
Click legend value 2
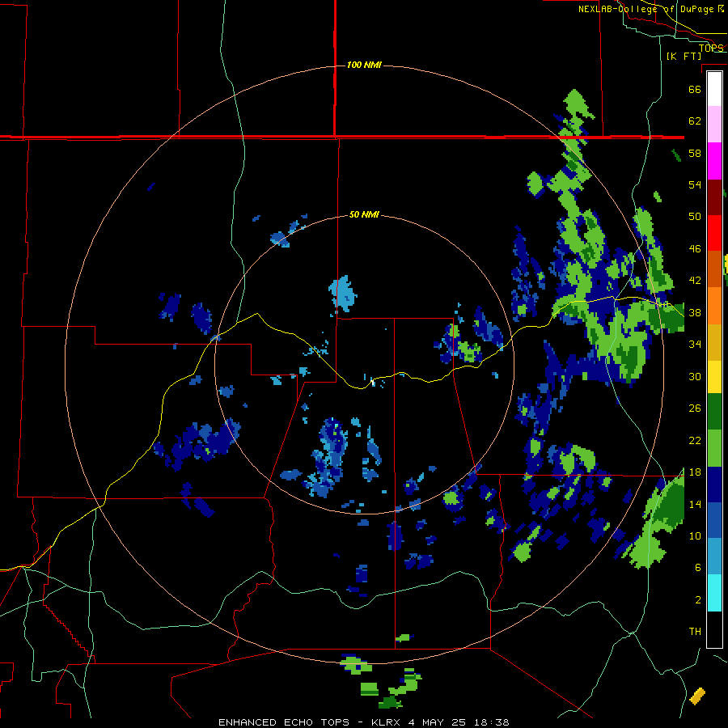[698, 600]
